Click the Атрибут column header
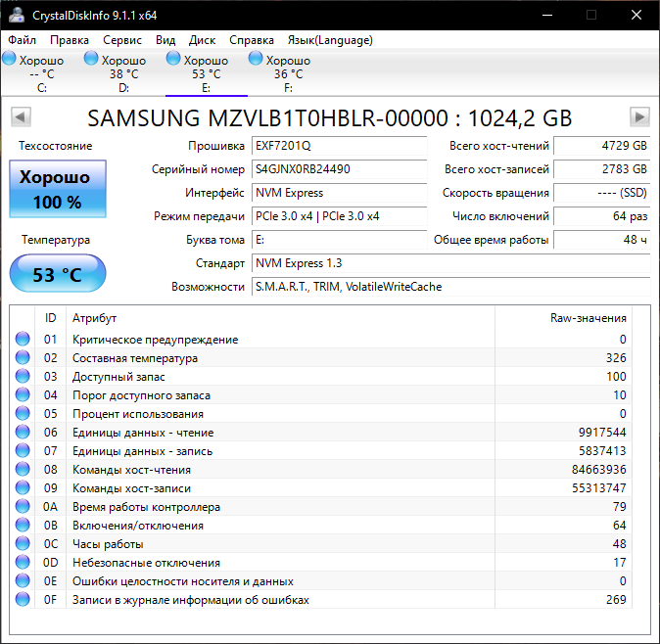 (280, 318)
